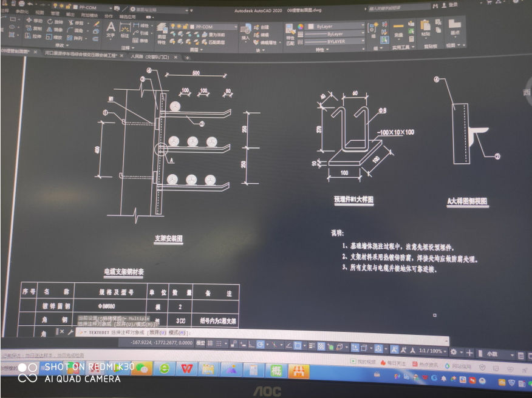Click the Sign In (登录) button

[x=449, y=5]
